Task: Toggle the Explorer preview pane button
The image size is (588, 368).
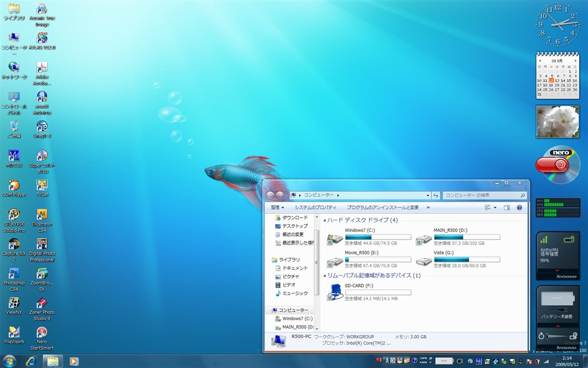Action: (x=506, y=207)
